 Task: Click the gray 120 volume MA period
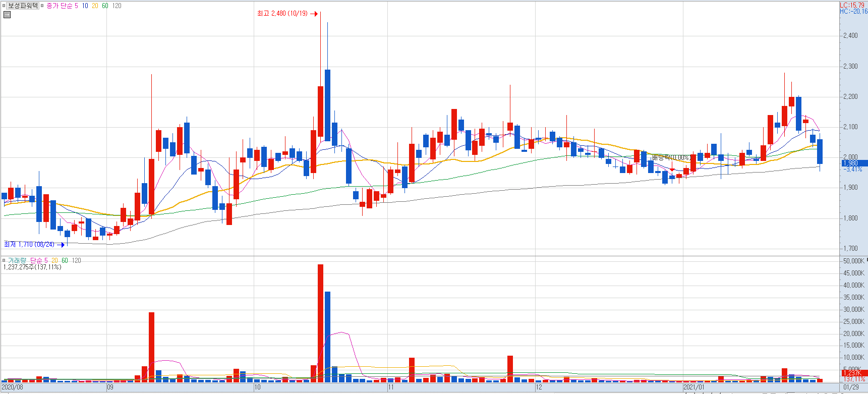click(76, 261)
